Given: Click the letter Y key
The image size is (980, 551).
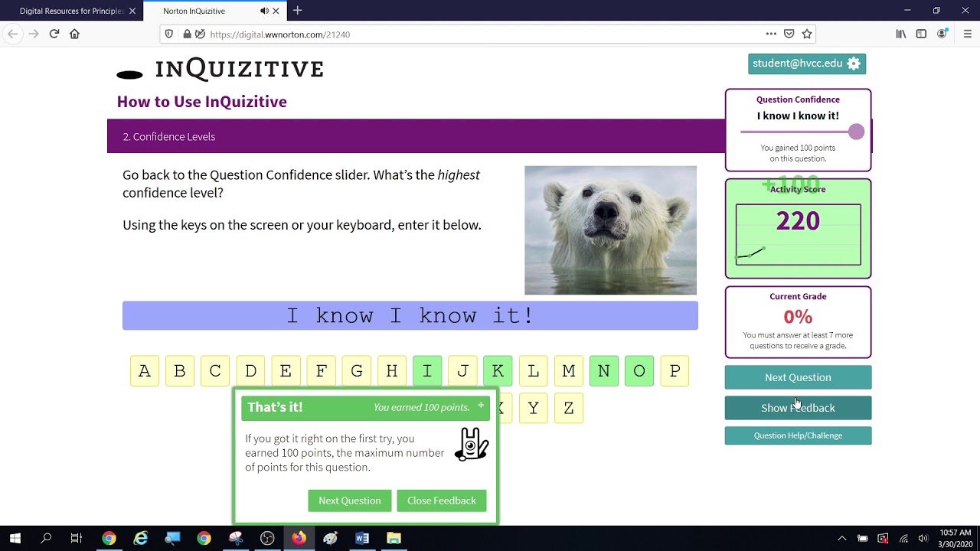Looking at the screenshot, I should coord(533,408).
